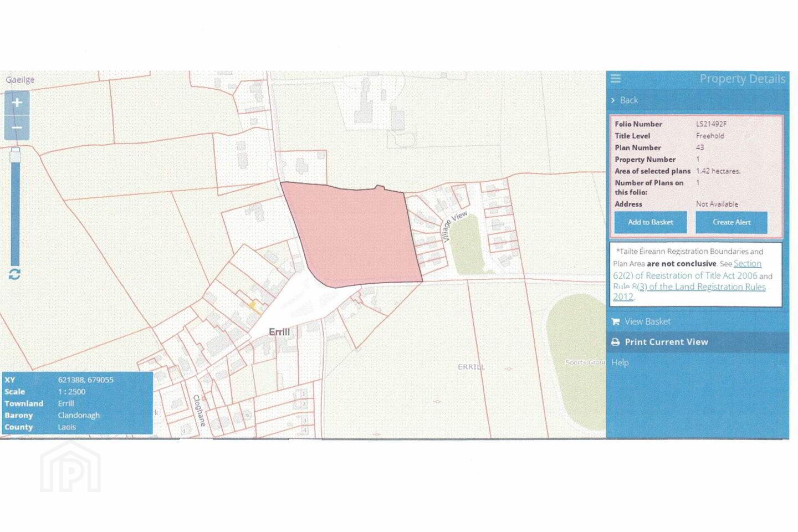Viewport: 798px width, 532px height.
Task: Click the printer icon beside Print Current View
Action: [615, 342]
